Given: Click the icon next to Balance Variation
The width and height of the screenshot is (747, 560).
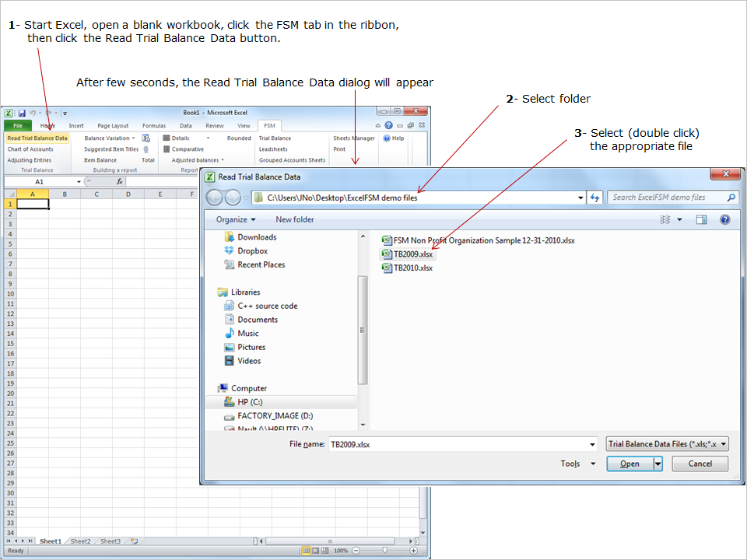Looking at the screenshot, I should point(146,138).
